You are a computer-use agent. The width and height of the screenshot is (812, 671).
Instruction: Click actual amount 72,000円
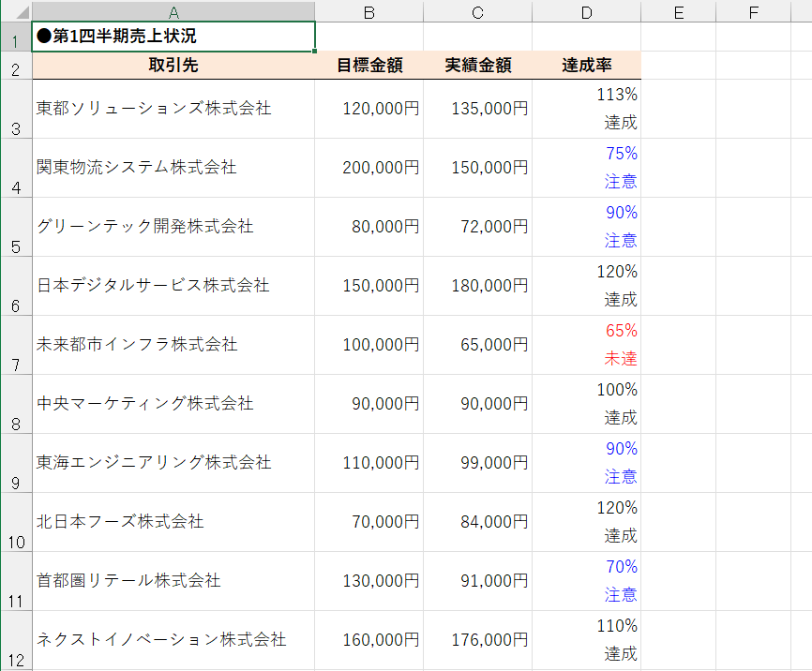point(477,227)
